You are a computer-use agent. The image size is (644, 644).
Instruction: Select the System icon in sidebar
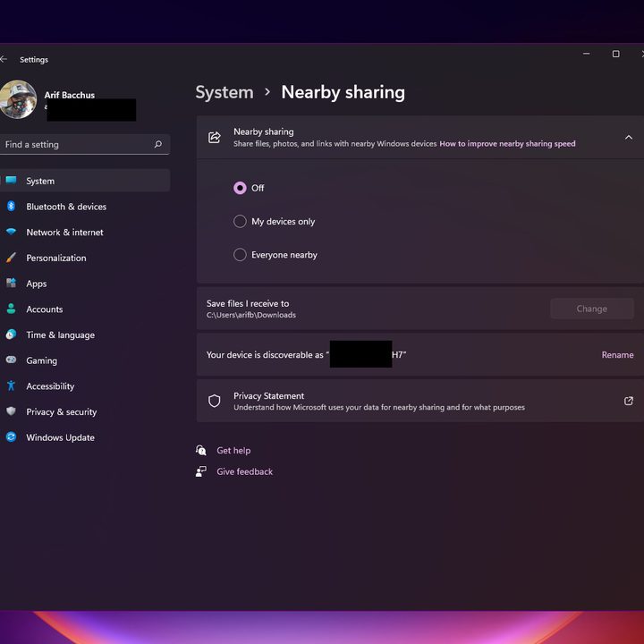point(11,181)
